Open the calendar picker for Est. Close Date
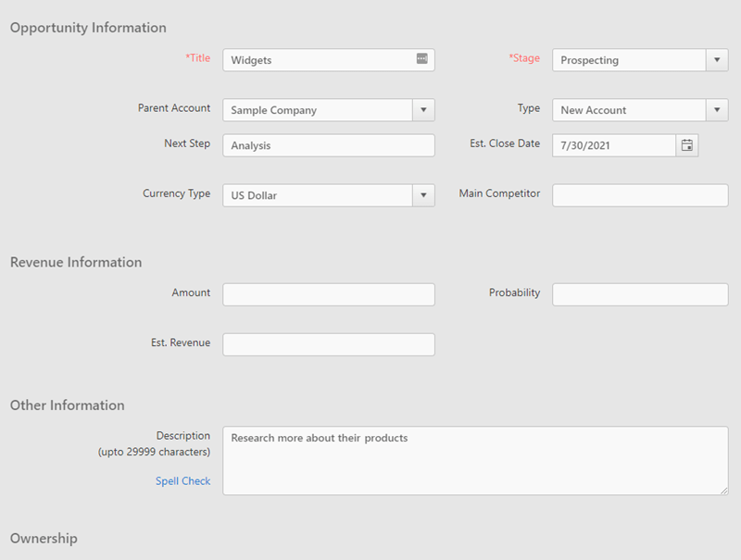This screenshot has width=741, height=560. click(686, 145)
